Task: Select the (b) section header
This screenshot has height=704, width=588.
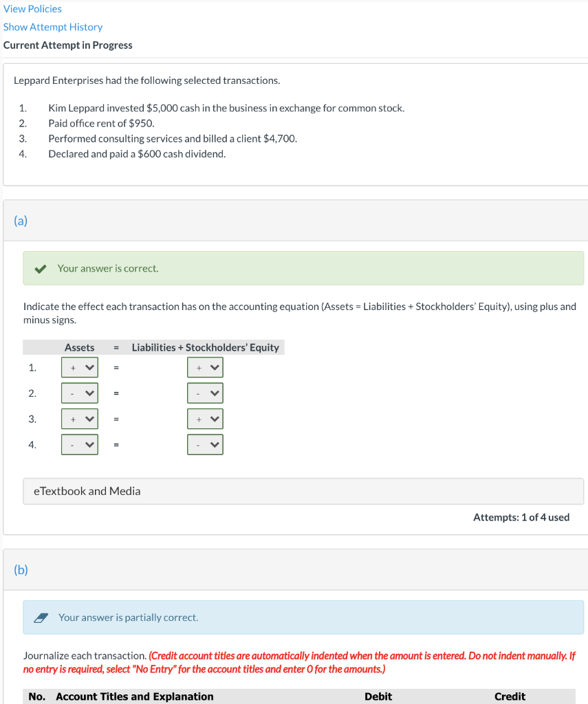Action: click(x=19, y=570)
